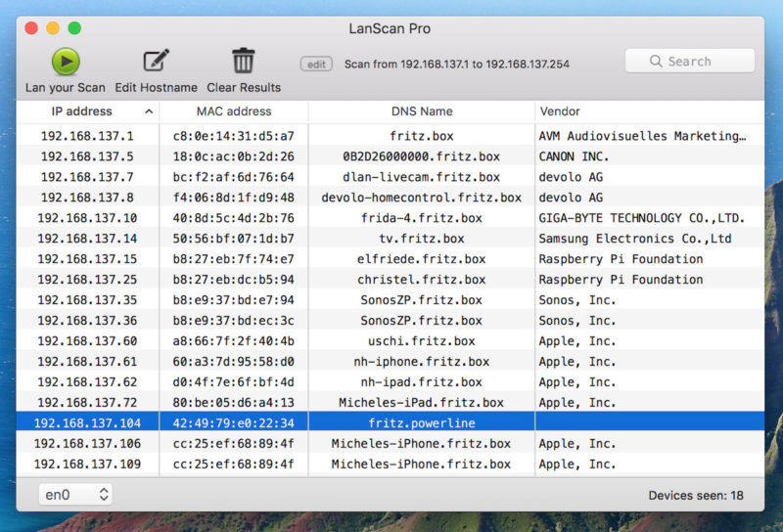783x532 pixels.
Task: Click Raspberry Pi Foundation vendor for 192.168.137.15
Action: [x=621, y=259]
